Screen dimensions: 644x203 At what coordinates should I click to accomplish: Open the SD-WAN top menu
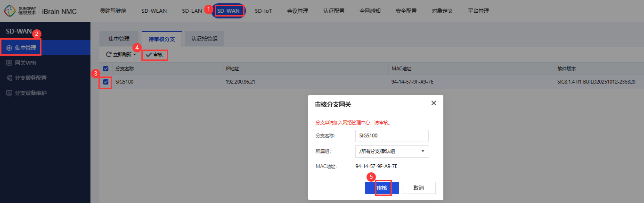(x=228, y=11)
